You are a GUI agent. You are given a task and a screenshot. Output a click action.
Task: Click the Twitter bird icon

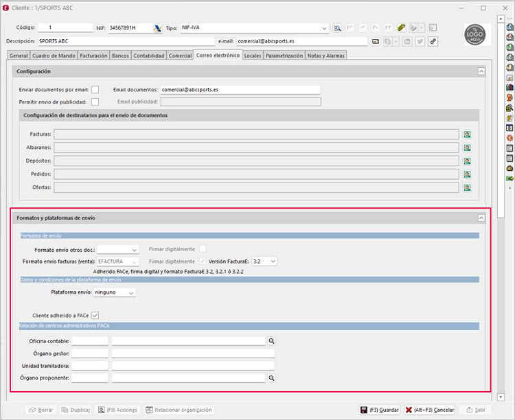coord(420,41)
